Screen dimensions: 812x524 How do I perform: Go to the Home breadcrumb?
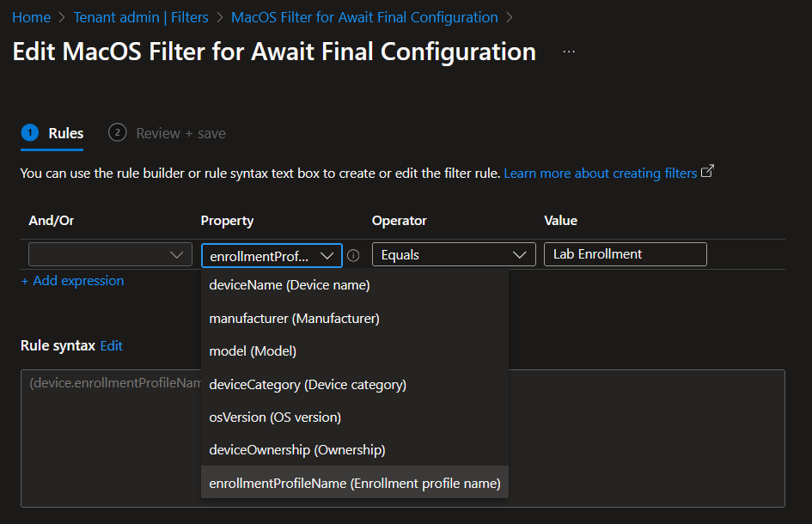tap(32, 17)
